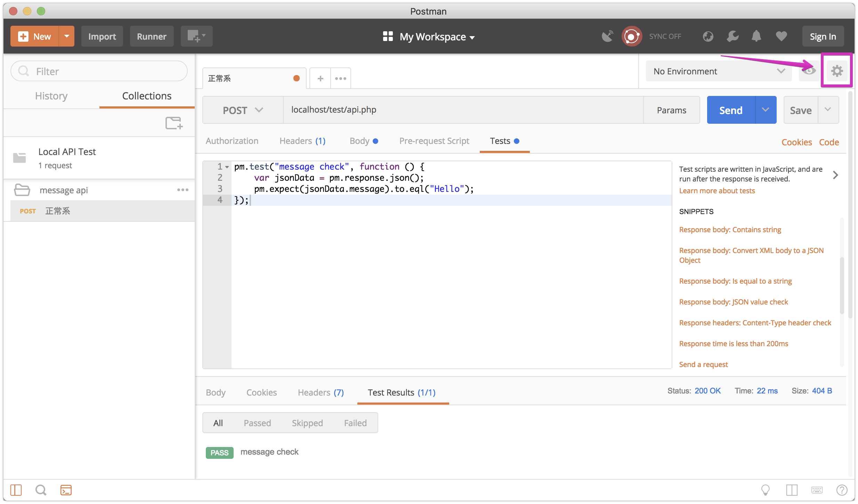Add a new request tab with plus
The height and width of the screenshot is (504, 858).
point(320,79)
